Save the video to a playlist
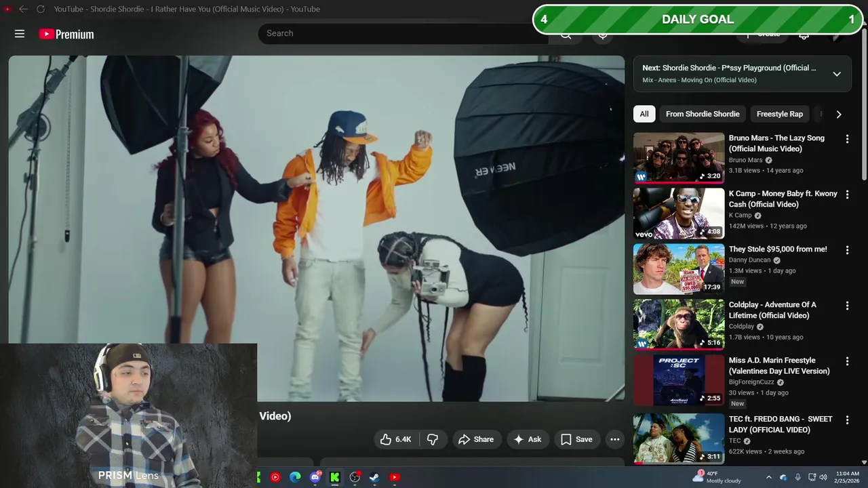Viewport: 868px width, 488px height. (x=576, y=439)
